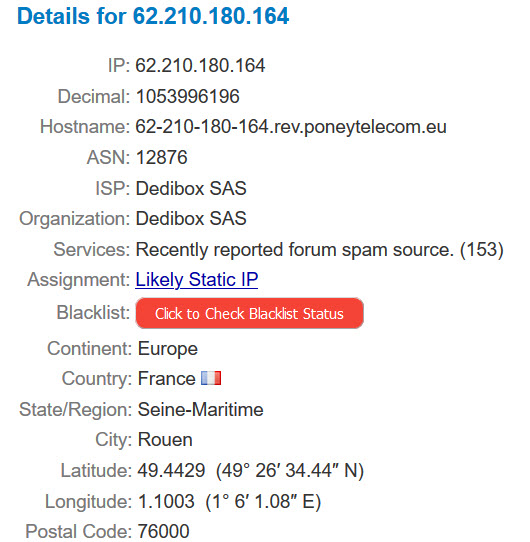
Task: Click the ASN number 12876
Action: pos(162,157)
